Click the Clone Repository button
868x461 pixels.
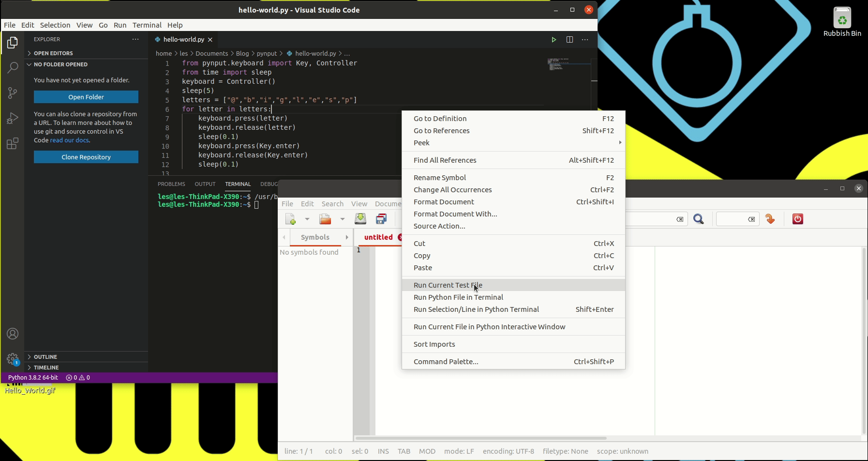86,157
